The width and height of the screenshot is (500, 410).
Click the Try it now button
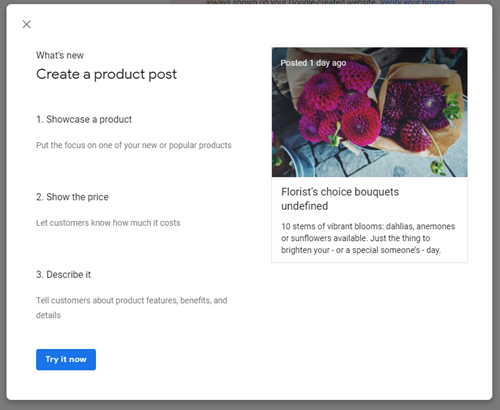(x=66, y=359)
